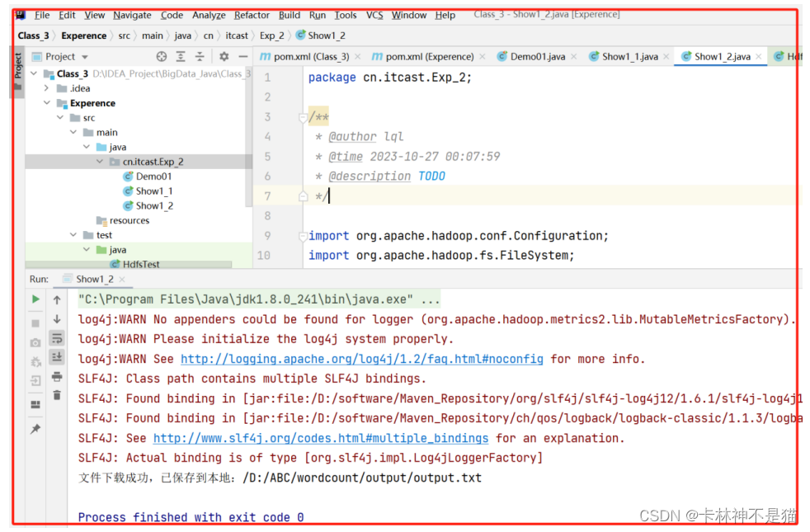Open the Navigate menu

132,15
